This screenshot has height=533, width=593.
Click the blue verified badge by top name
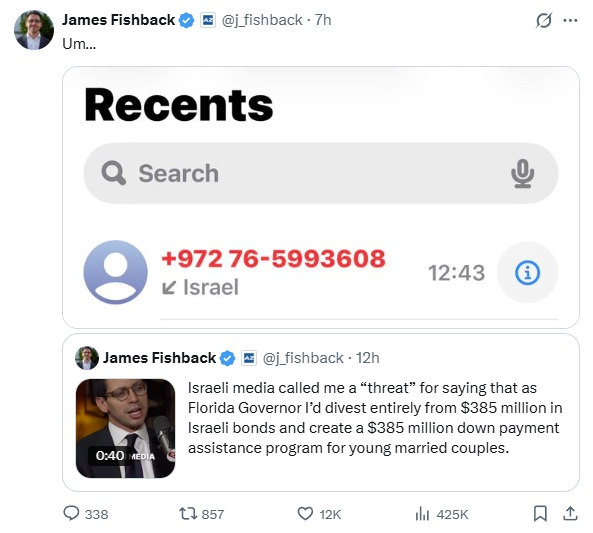[186, 20]
